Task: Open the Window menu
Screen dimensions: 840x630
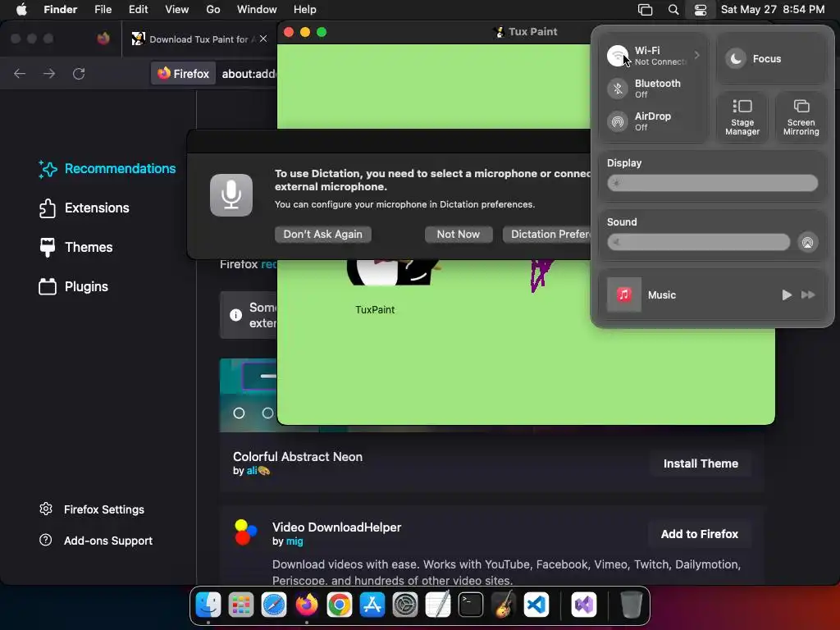Action: click(x=257, y=10)
